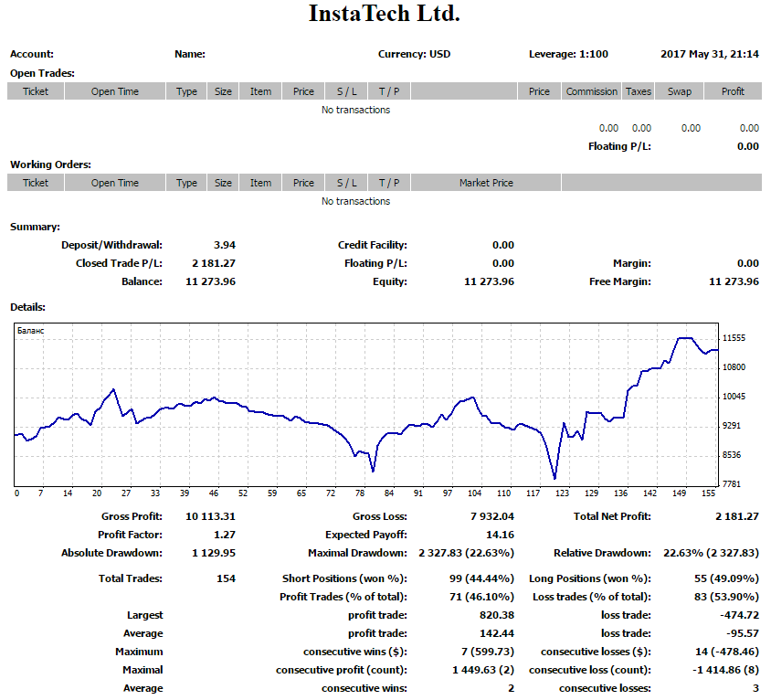Click the "Leverage: 1:100" text
The image size is (771, 700).
pos(568,54)
